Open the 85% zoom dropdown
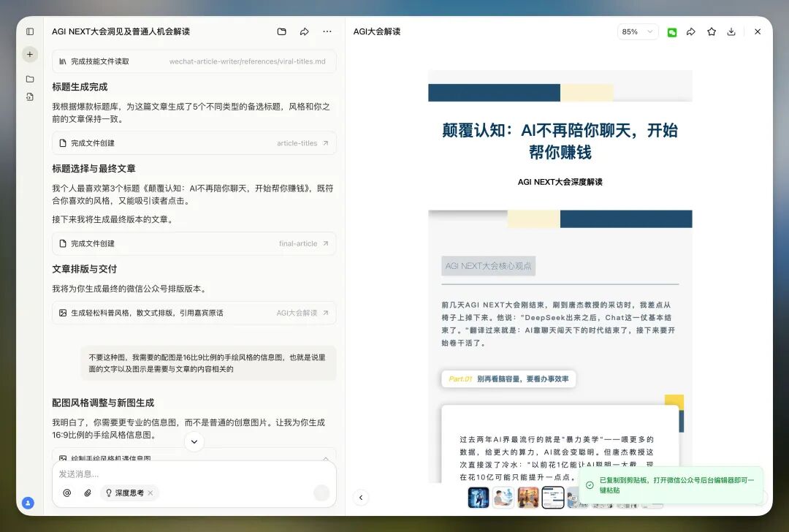The height and width of the screenshot is (532, 789). point(638,31)
